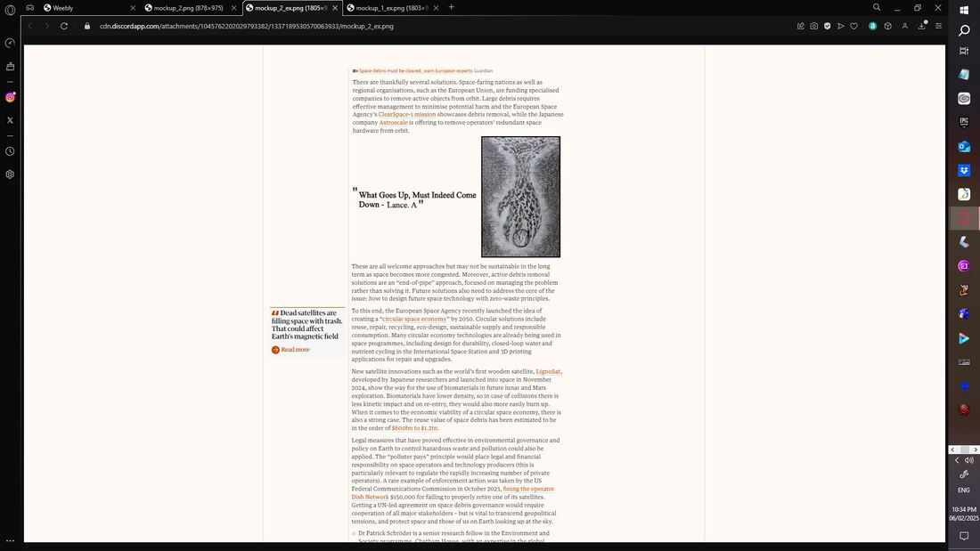980x551 pixels.
Task: Reload the current page
Action: (x=64, y=26)
